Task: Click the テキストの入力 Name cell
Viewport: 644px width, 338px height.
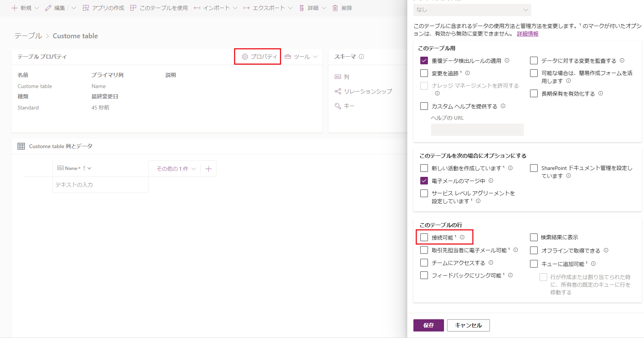Action: (100, 185)
